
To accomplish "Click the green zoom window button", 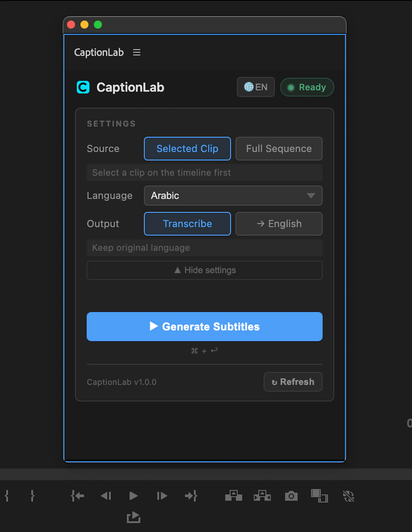I will (x=98, y=25).
